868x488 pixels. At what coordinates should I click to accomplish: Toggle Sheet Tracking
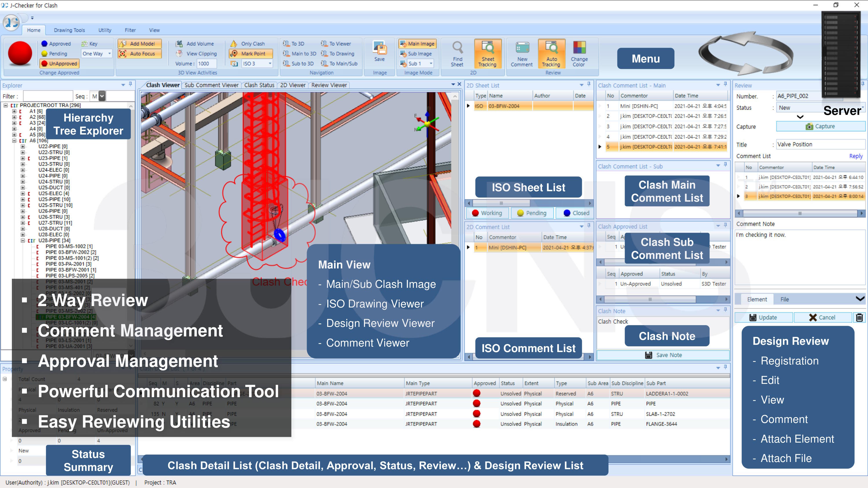coord(488,54)
